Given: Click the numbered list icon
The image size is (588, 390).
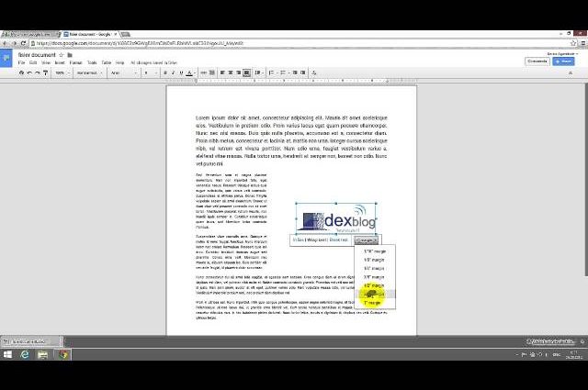Looking at the screenshot, I should click(273, 72).
